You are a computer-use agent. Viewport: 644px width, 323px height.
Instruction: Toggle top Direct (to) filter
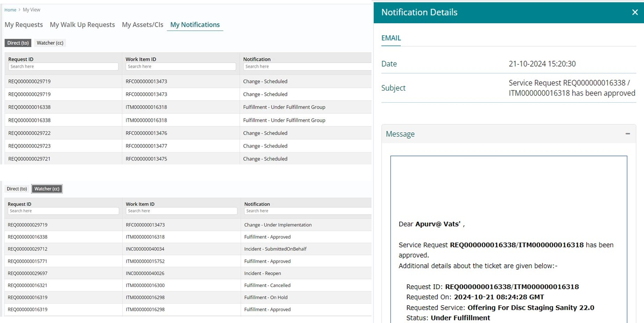[18, 43]
